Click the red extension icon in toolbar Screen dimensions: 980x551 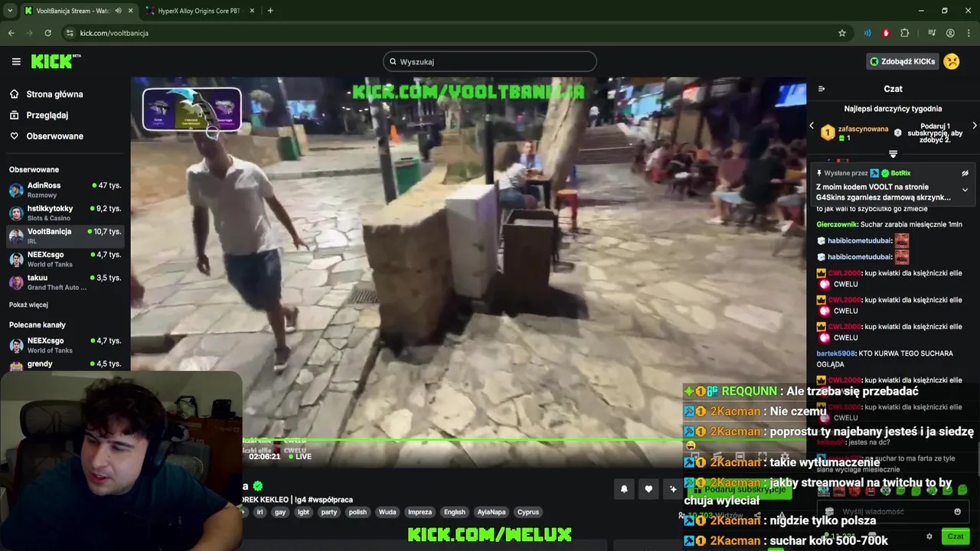[x=886, y=33]
